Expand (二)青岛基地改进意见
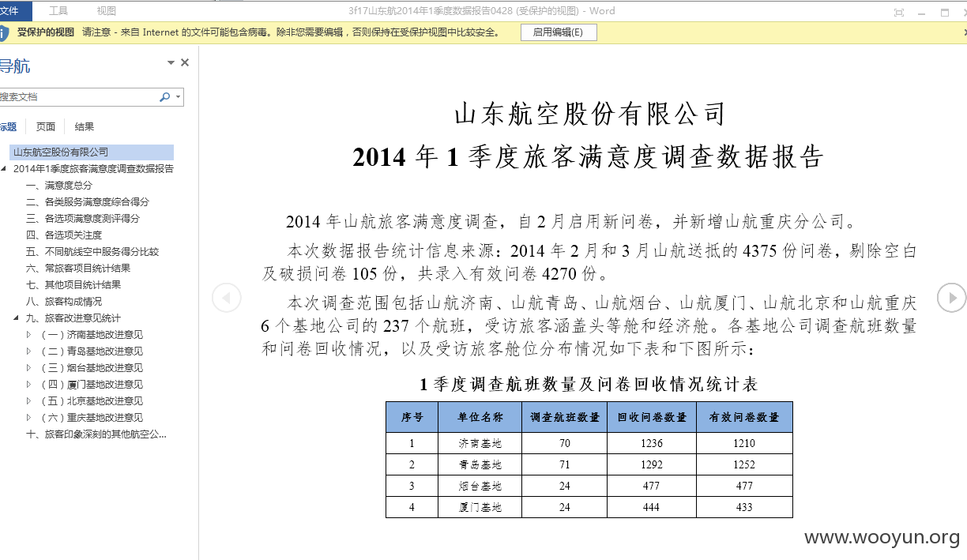 click(29, 351)
